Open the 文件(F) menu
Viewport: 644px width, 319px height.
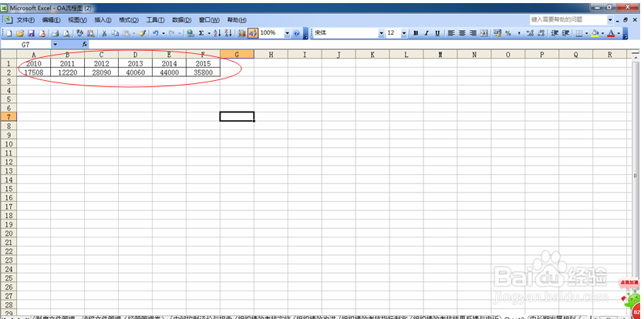coord(25,20)
